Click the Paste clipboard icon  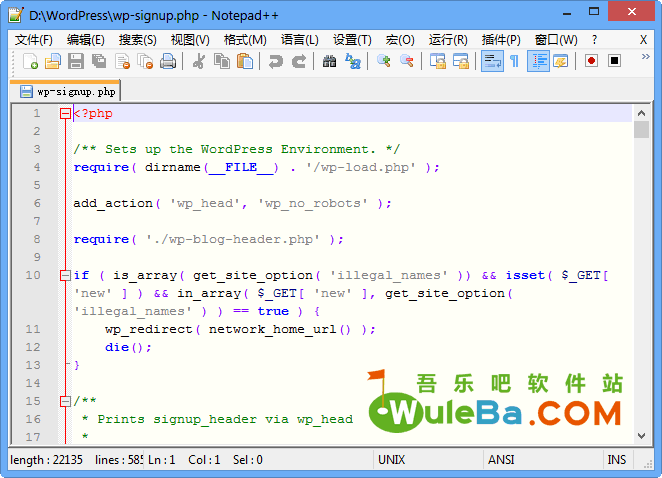point(245,61)
